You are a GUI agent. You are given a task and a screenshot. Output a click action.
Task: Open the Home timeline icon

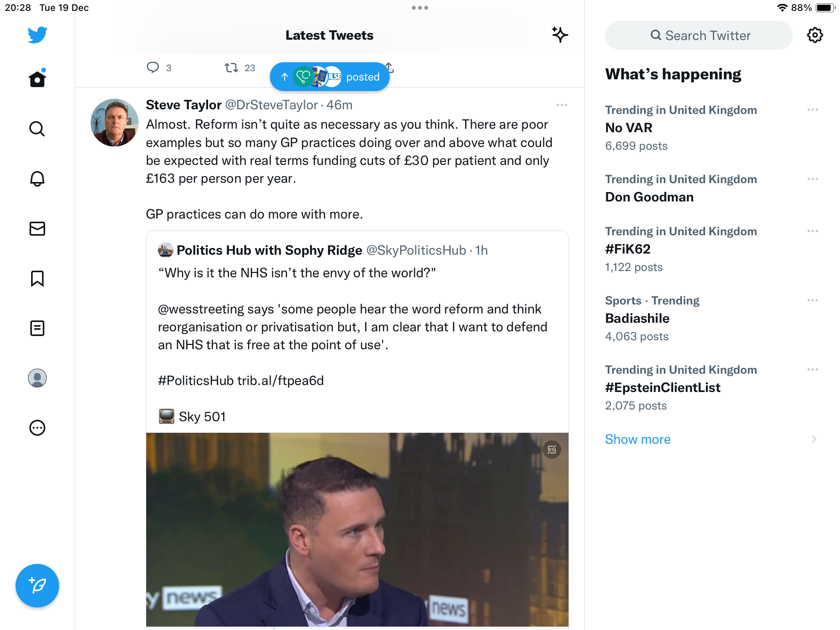tap(37, 78)
